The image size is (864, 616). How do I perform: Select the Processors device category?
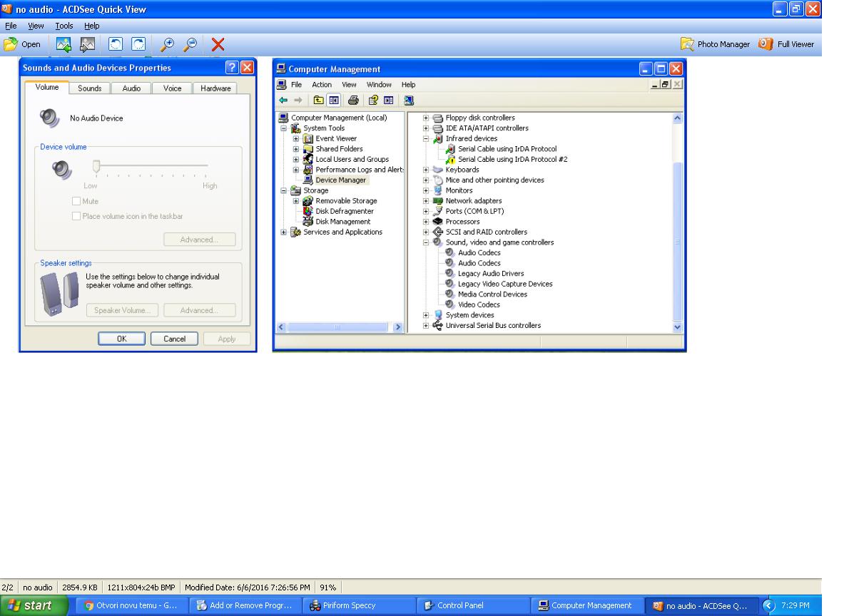pos(462,222)
